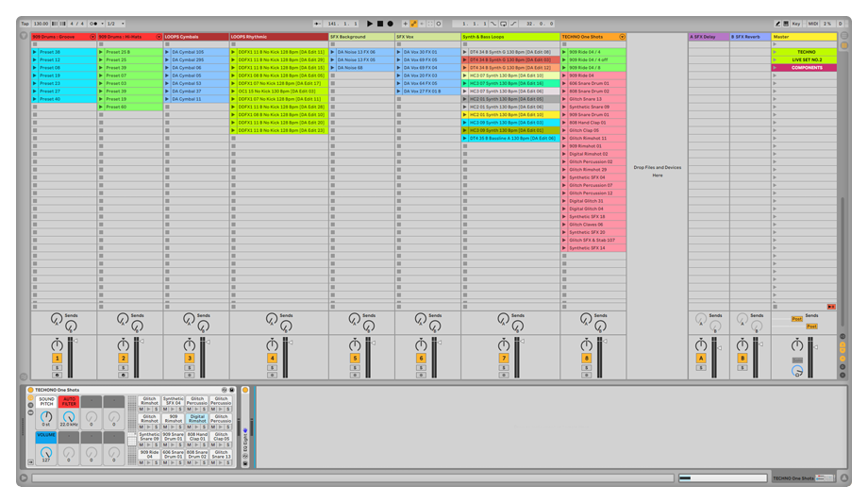The height and width of the screenshot is (503, 868).
Task: Select the SFX Background track header
Action: point(361,37)
